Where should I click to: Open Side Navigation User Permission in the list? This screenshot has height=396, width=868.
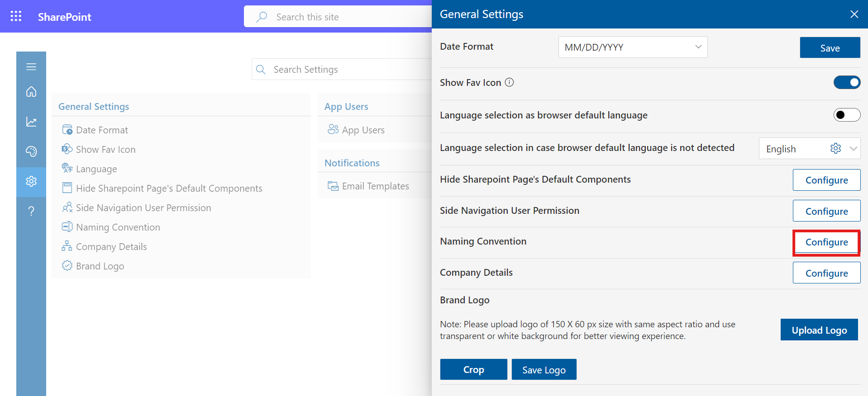click(143, 208)
